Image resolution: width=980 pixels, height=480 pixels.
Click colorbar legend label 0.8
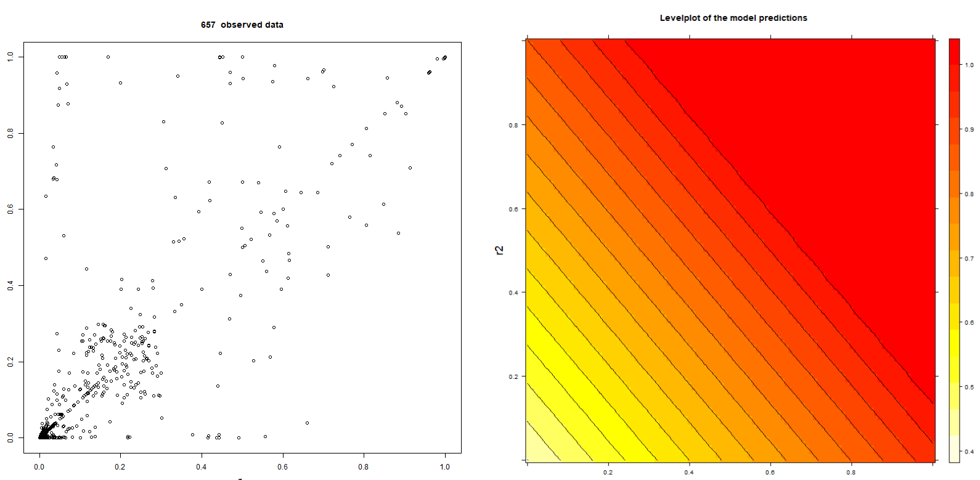(970, 194)
